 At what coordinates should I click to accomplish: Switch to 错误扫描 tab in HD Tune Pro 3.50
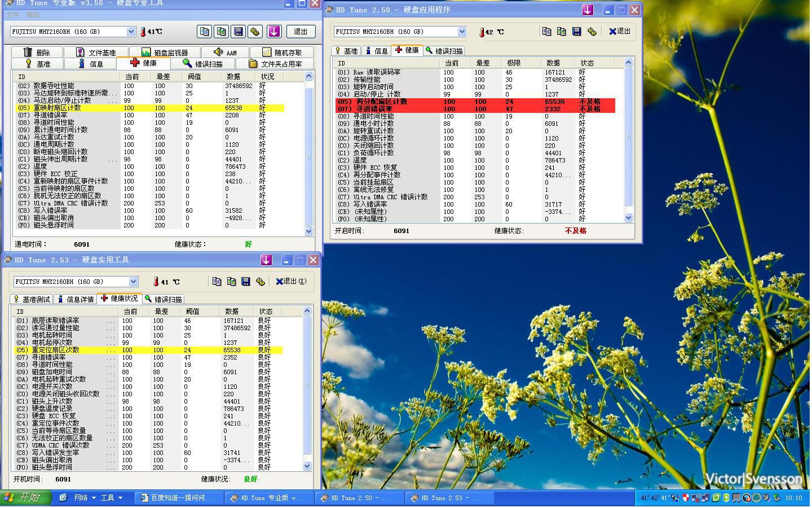click(203, 64)
